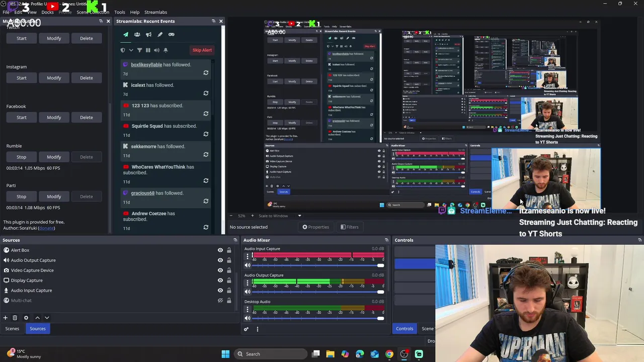Hide the Audio Input Capture source

pyautogui.click(x=220, y=290)
